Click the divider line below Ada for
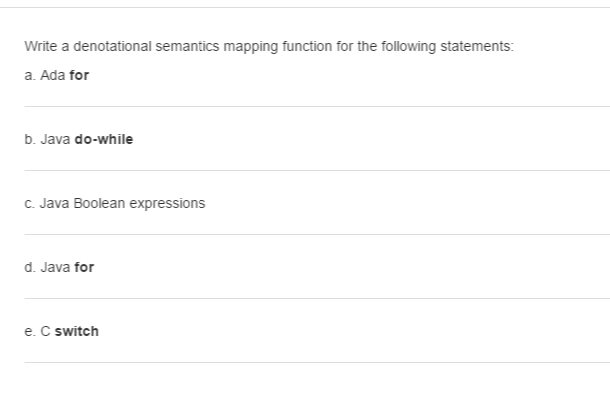The width and height of the screenshot is (610, 395). pos(317,106)
